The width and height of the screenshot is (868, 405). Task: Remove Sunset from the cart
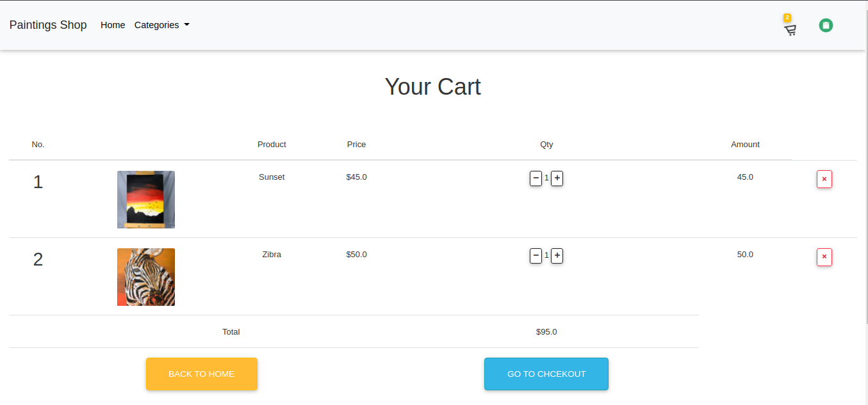[x=824, y=179]
